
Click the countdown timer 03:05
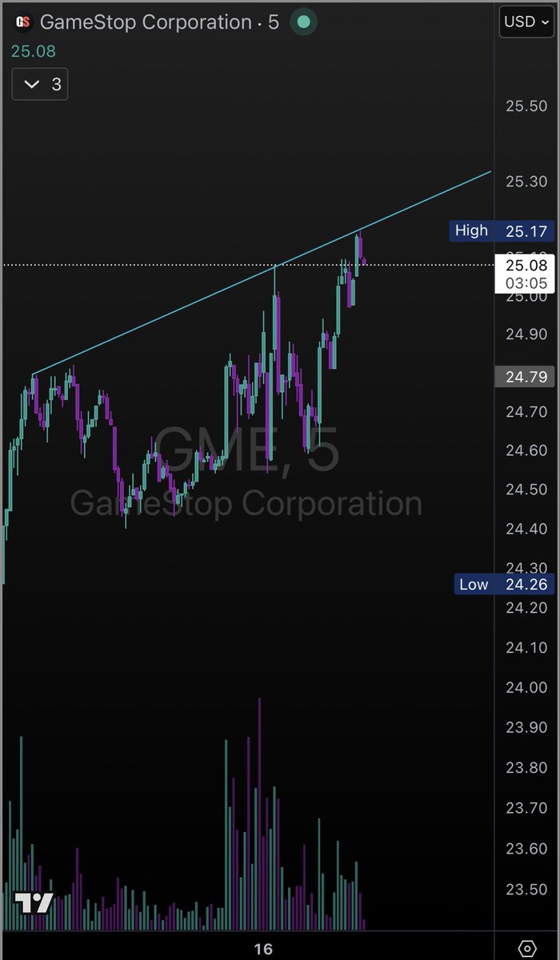click(526, 283)
